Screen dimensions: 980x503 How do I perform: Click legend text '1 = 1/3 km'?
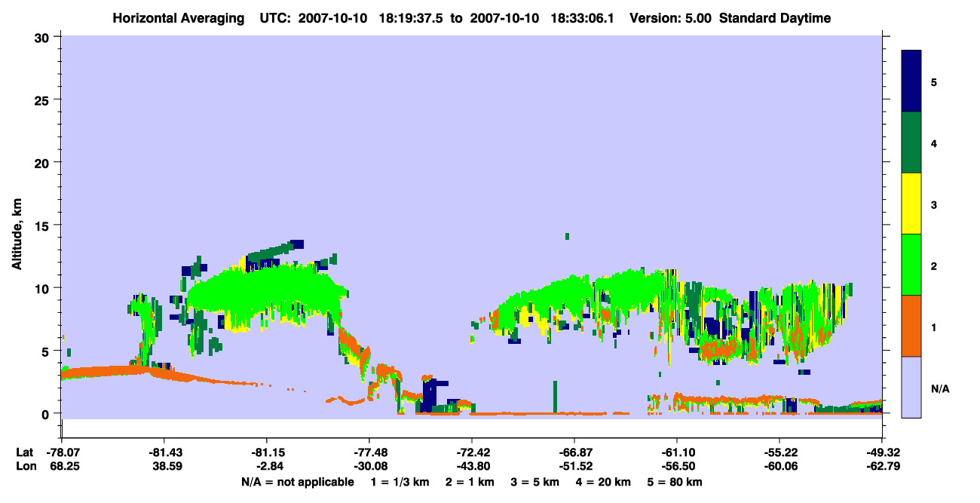[x=400, y=482]
